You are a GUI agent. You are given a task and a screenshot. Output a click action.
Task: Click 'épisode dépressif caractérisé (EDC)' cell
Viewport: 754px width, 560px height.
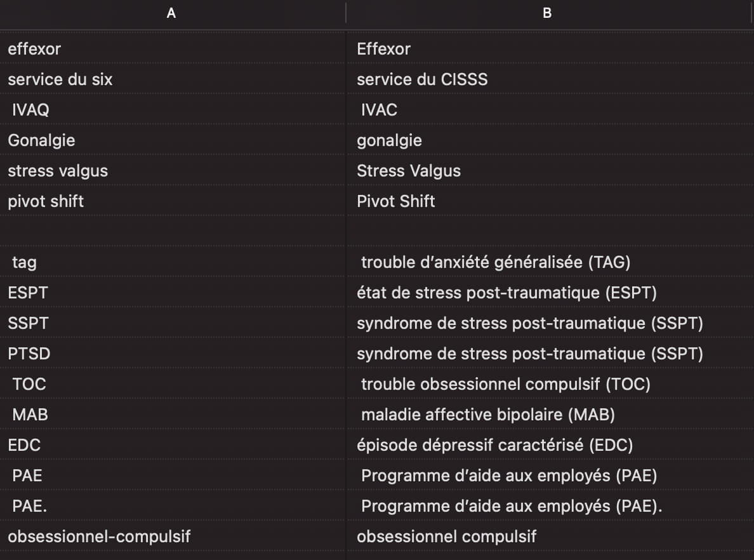tap(495, 445)
